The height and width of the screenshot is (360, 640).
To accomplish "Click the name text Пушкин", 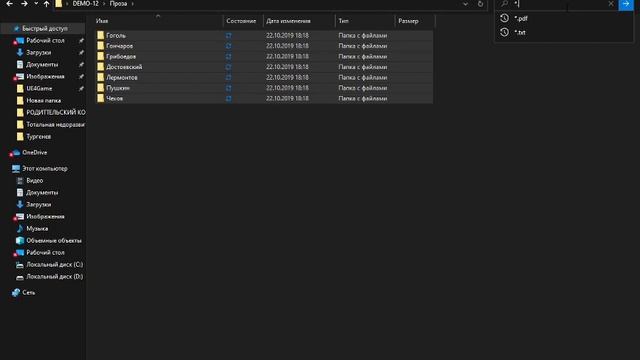I will point(118,88).
